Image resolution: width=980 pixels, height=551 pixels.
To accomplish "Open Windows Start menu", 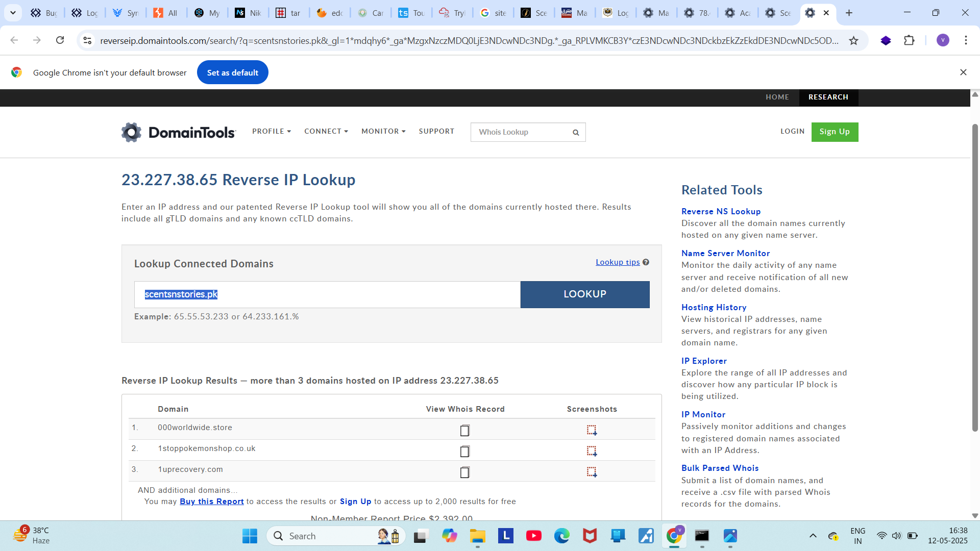I will 250,536.
